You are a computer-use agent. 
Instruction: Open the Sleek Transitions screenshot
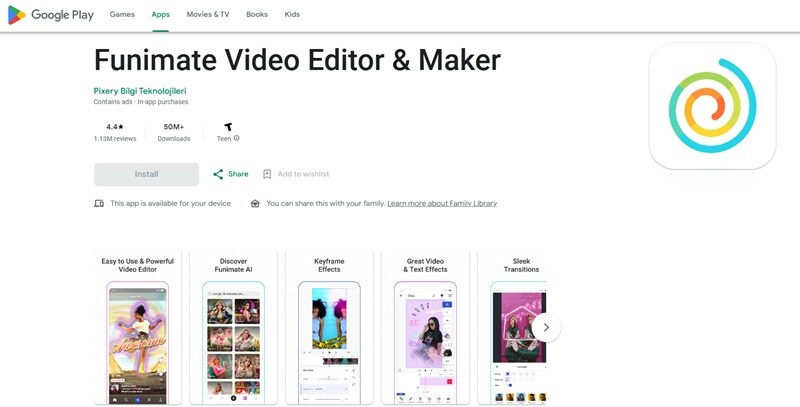512,327
